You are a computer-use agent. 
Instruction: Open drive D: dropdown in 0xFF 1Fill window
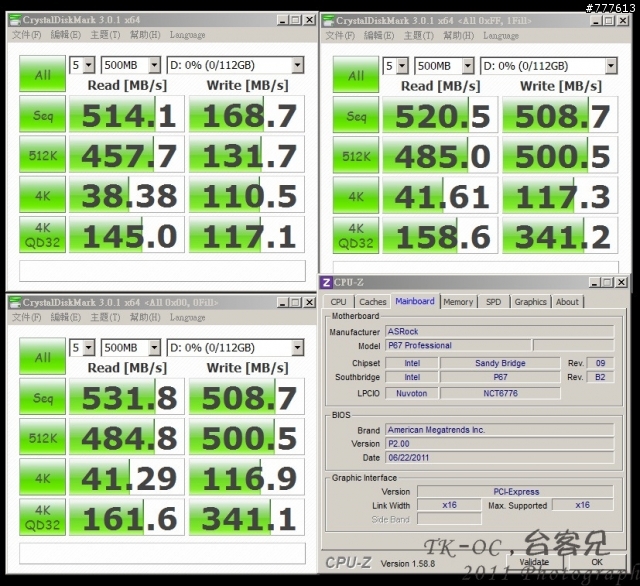coord(611,66)
